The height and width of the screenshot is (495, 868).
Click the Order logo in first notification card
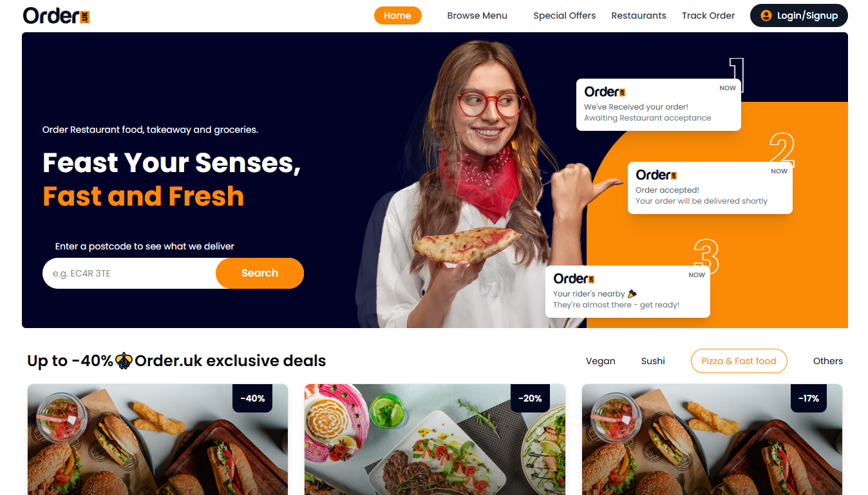tap(605, 92)
